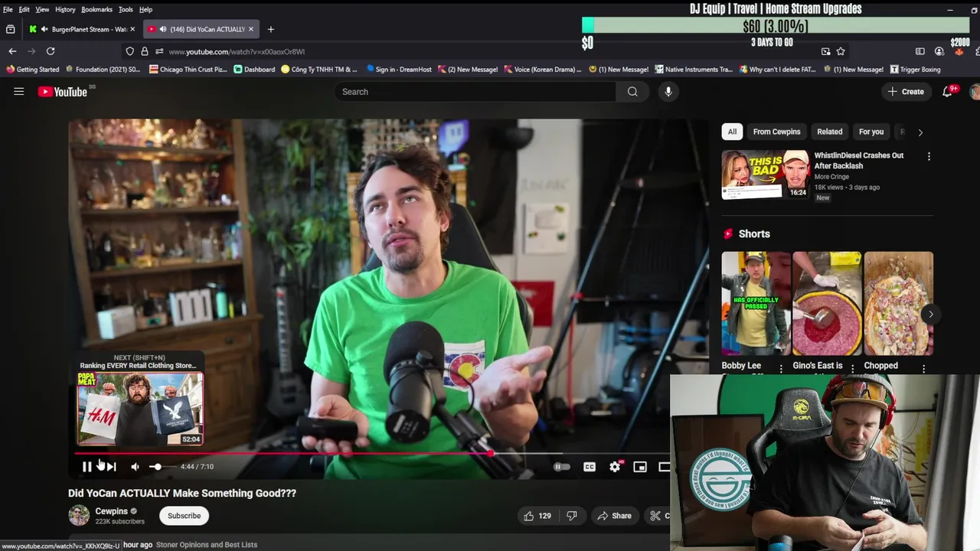Open the Tools menu
Screen dimensions: 980x551
tap(126, 9)
